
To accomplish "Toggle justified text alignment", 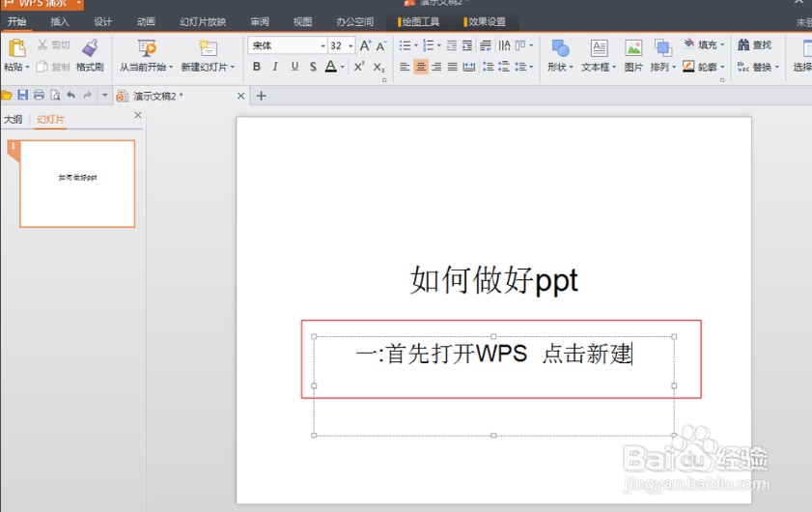I will point(452,67).
